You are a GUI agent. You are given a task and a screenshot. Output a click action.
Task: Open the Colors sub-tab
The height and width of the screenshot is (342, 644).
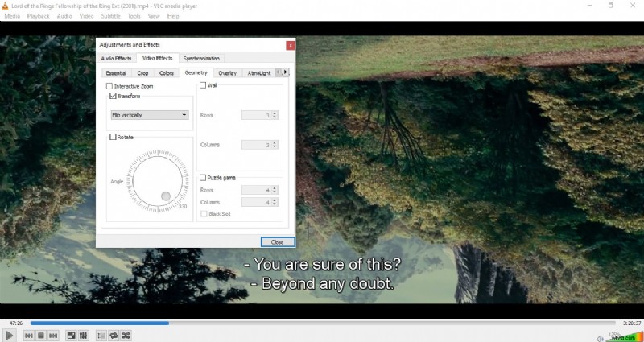(167, 73)
